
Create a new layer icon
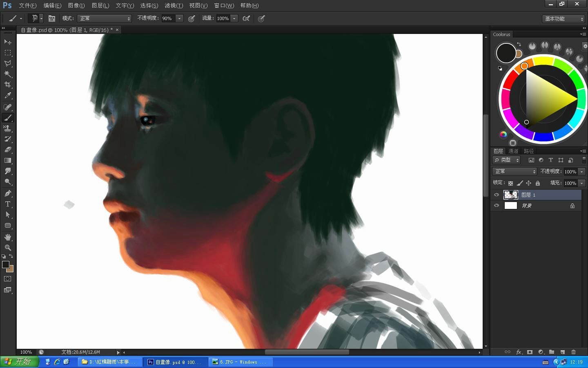[563, 352]
